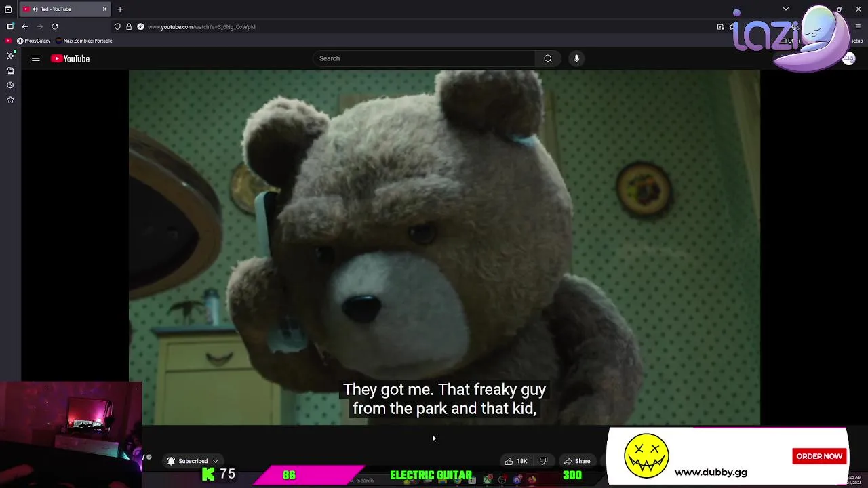Mute the tab using the speaker icon

click(35, 9)
